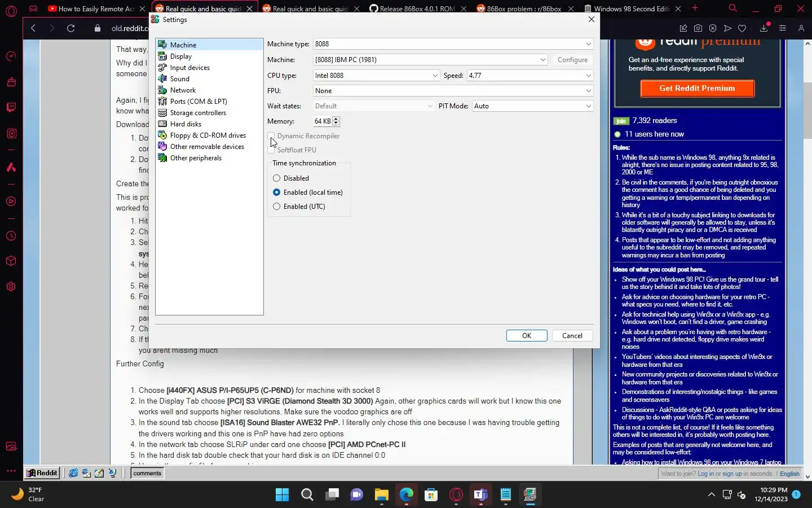This screenshot has height=508, width=812.
Task: Open File Explorer from taskbar
Action: click(382, 495)
